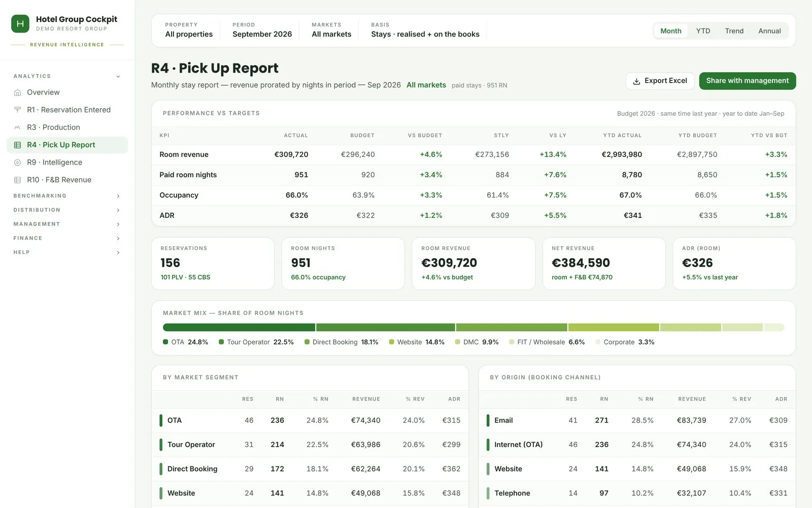Screen dimensions: 812x508
Task: Select the Telephone booking channel row
Action: 637,493
